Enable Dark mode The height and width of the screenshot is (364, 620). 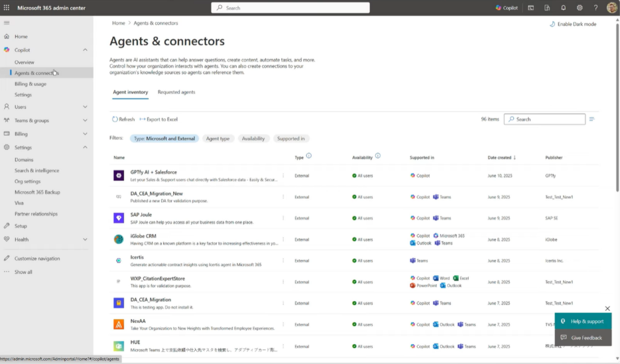click(x=573, y=24)
